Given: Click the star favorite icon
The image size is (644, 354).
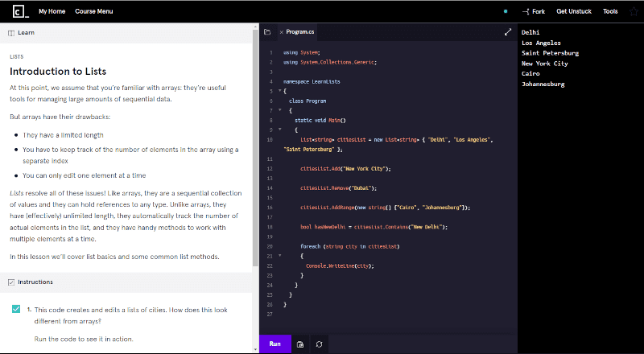Looking at the screenshot, I should (x=634, y=11).
